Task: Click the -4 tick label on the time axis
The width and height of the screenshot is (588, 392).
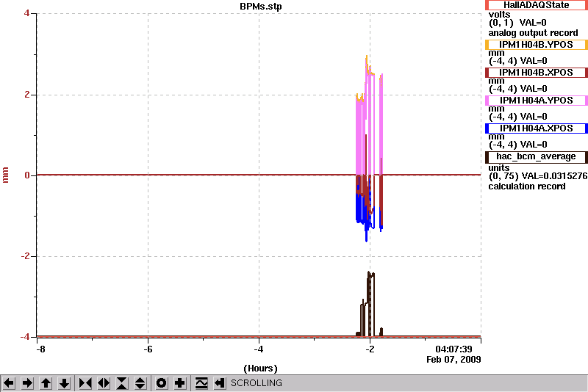Action: (x=259, y=349)
